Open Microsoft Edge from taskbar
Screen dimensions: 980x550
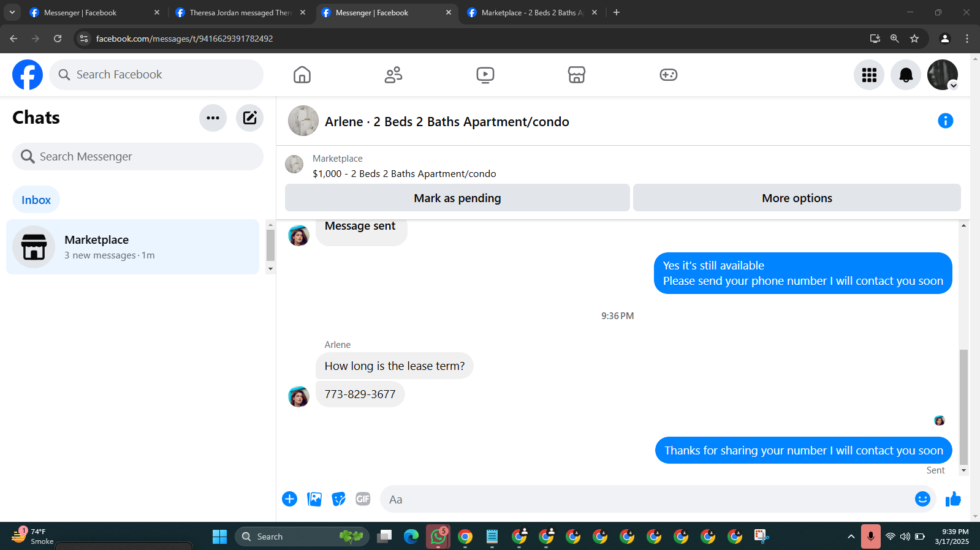pyautogui.click(x=411, y=537)
